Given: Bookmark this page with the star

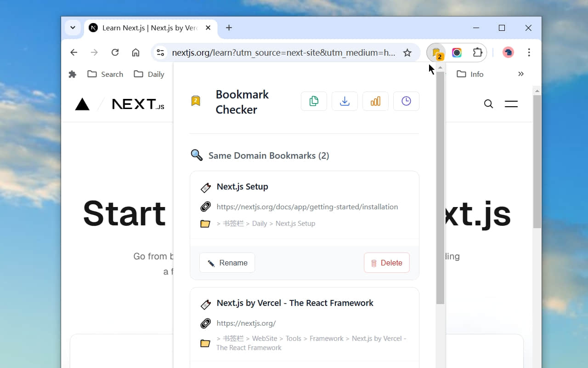Looking at the screenshot, I should (407, 52).
